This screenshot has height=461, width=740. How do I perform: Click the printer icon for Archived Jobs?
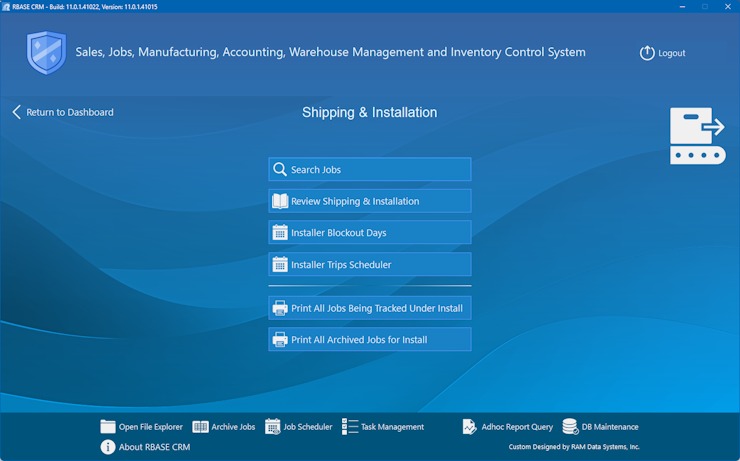(x=280, y=340)
